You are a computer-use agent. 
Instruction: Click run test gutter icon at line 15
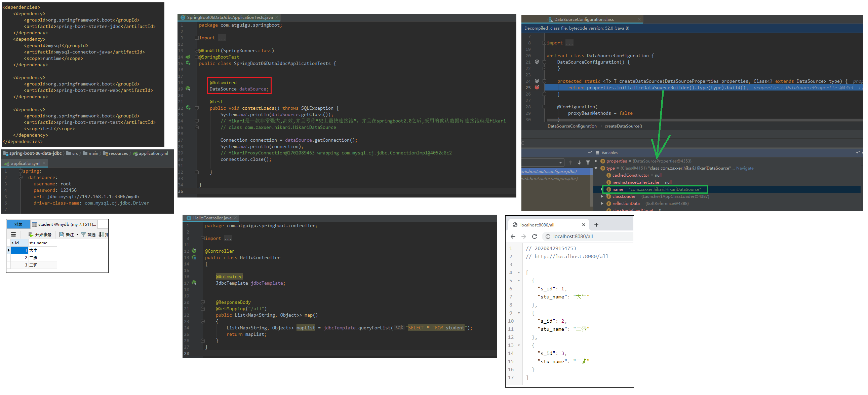[x=188, y=63]
